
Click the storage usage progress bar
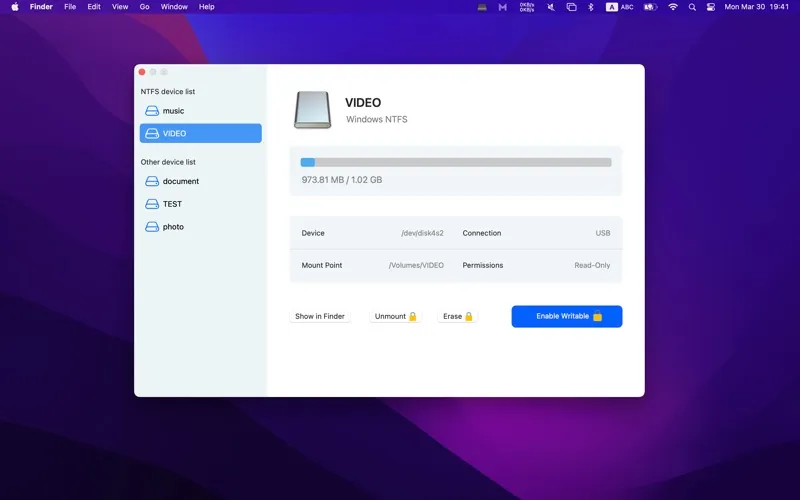456,162
